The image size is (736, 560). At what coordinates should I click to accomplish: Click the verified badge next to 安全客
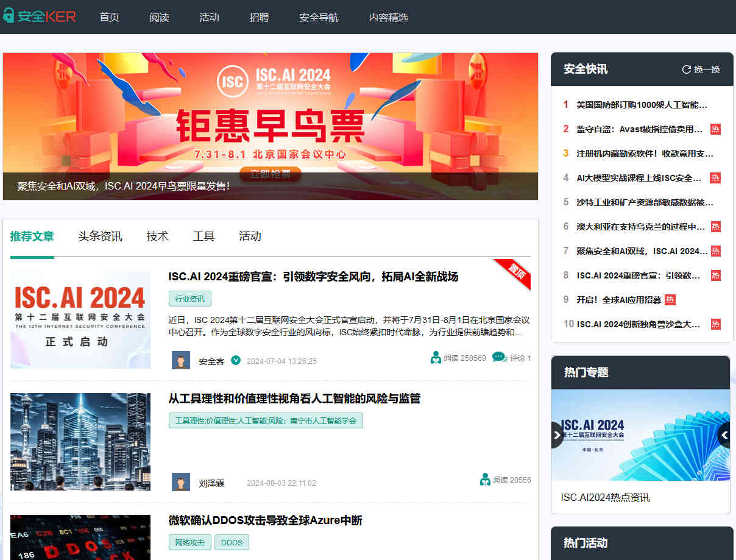[236, 360]
